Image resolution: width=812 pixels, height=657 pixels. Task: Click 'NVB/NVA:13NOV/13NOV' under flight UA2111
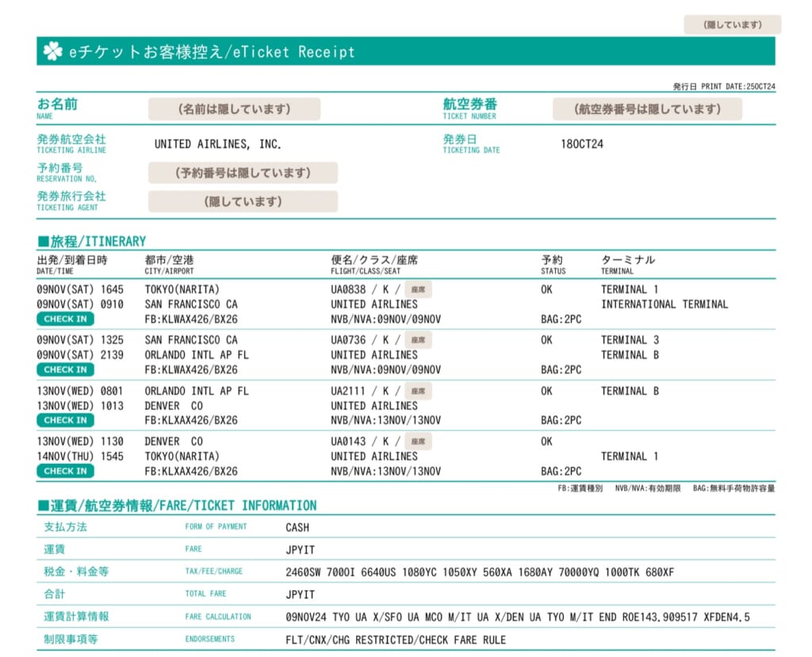(386, 420)
